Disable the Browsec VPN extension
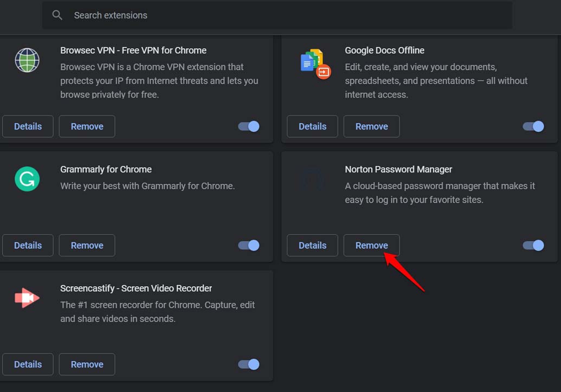 248,126
